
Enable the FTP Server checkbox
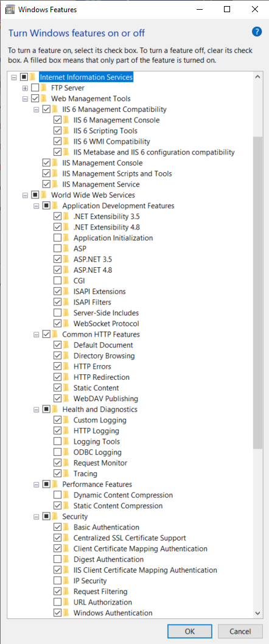click(35, 88)
